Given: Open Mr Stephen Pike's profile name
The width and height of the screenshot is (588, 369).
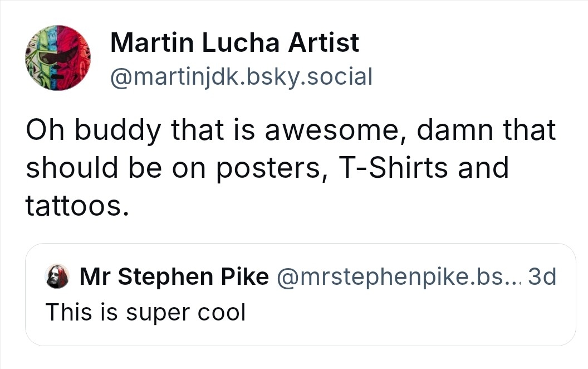Looking at the screenshot, I should pyautogui.click(x=174, y=276).
